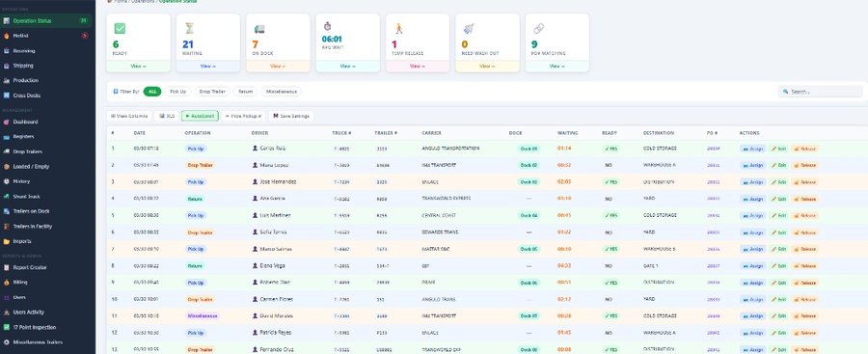This screenshot has width=868, height=354.
Task: Open Report Creator in sidebar
Action: [x=46, y=267]
